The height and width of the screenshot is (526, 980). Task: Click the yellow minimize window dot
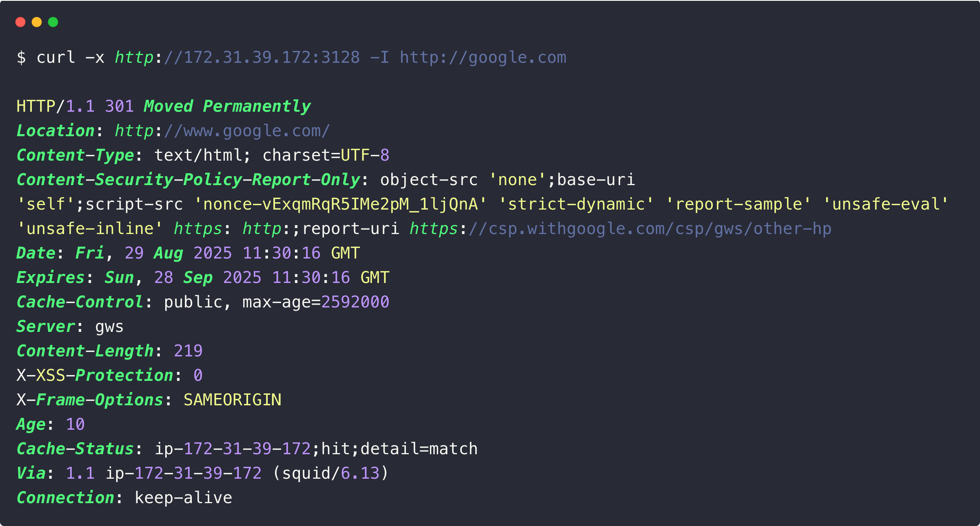tap(37, 22)
